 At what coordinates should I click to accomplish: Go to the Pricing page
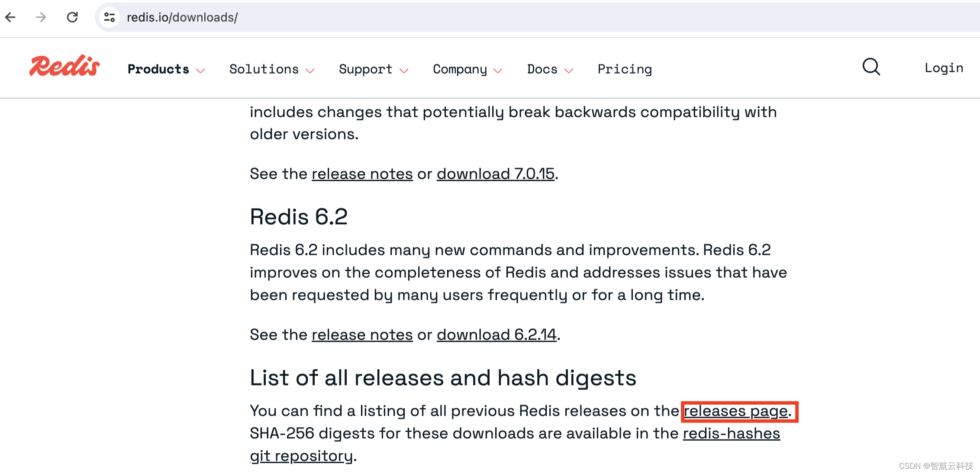coord(625,69)
